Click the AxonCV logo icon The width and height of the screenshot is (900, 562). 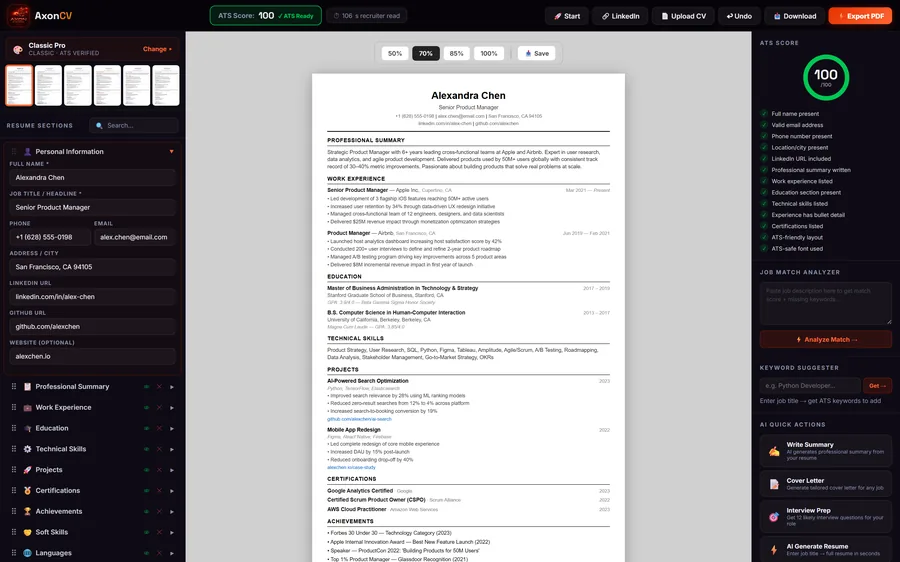pos(18,16)
